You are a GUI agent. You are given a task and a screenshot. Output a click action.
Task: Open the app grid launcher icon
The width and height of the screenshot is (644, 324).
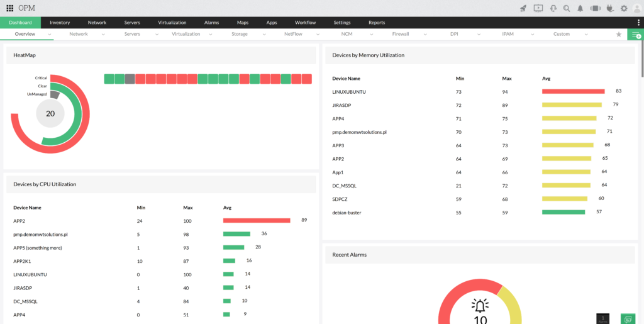tap(9, 8)
